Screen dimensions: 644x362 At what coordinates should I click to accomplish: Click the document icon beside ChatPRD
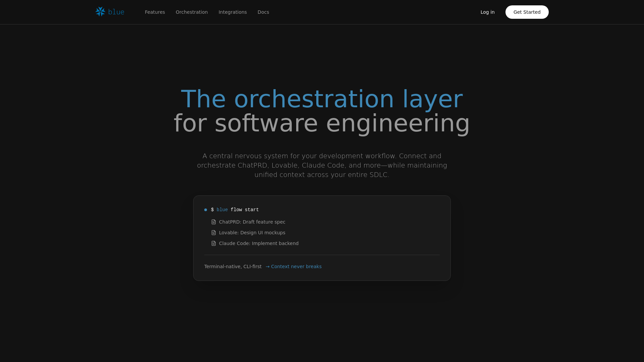(214, 222)
